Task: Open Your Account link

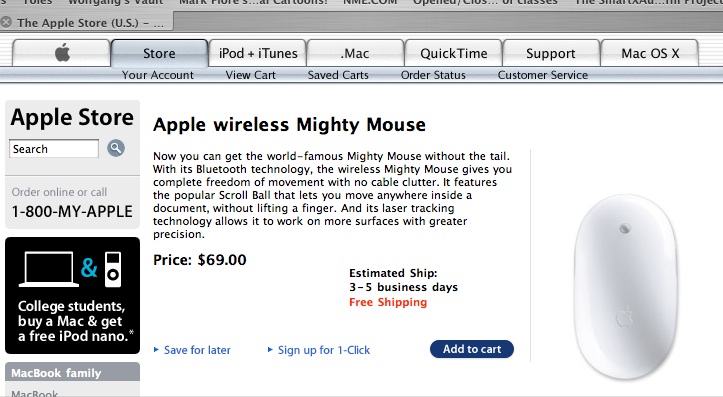Action: 158,75
